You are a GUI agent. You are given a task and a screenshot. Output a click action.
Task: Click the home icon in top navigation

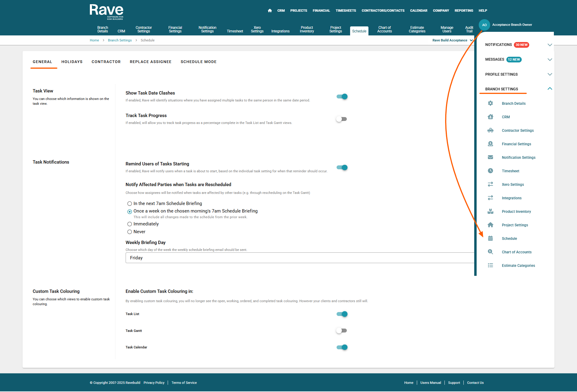point(270,11)
